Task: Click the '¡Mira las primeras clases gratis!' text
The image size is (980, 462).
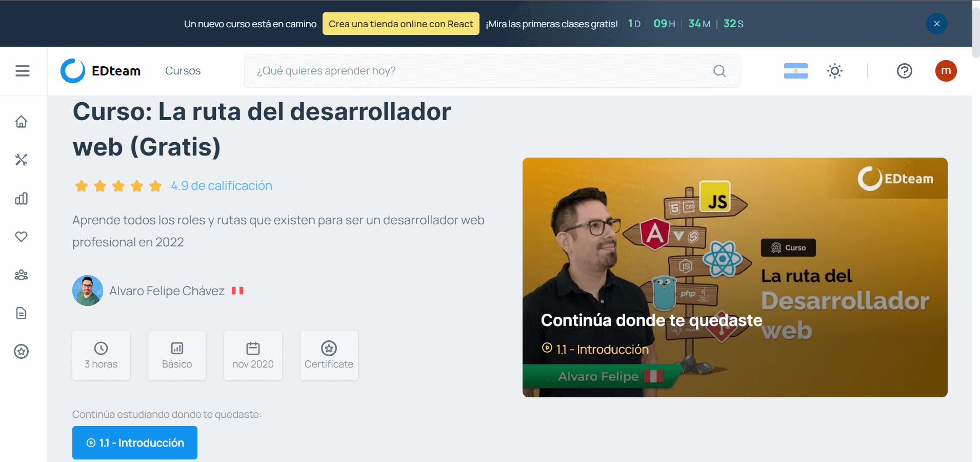Action: tap(552, 24)
